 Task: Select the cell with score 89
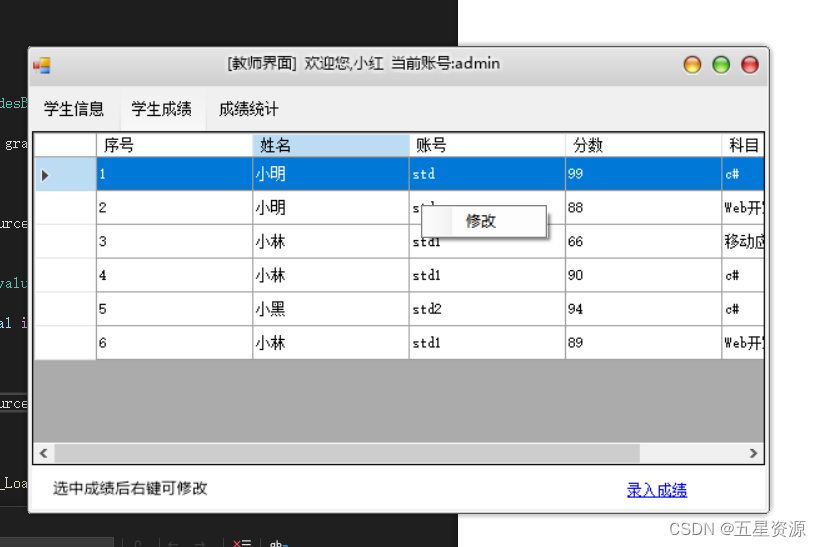pos(644,343)
